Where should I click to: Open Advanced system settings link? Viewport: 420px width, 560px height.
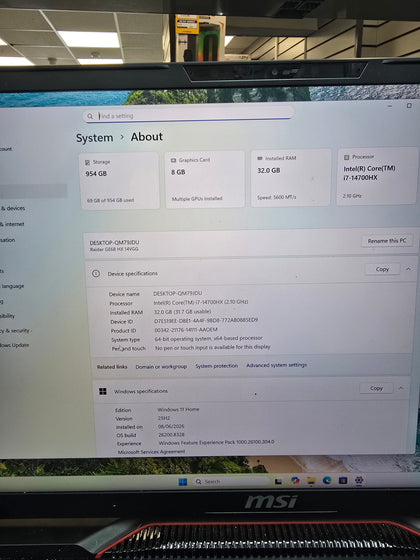click(276, 365)
